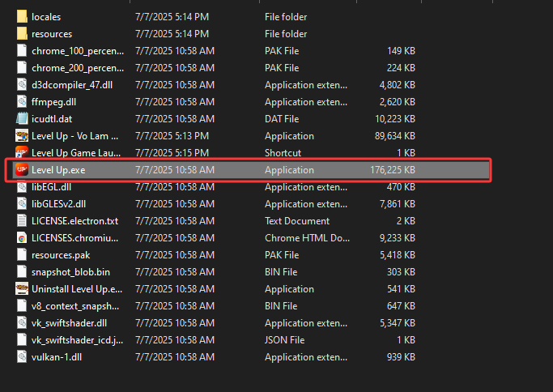This screenshot has height=392, width=553.
Task: Click the 5,418 KB size value
Action: click(x=398, y=255)
